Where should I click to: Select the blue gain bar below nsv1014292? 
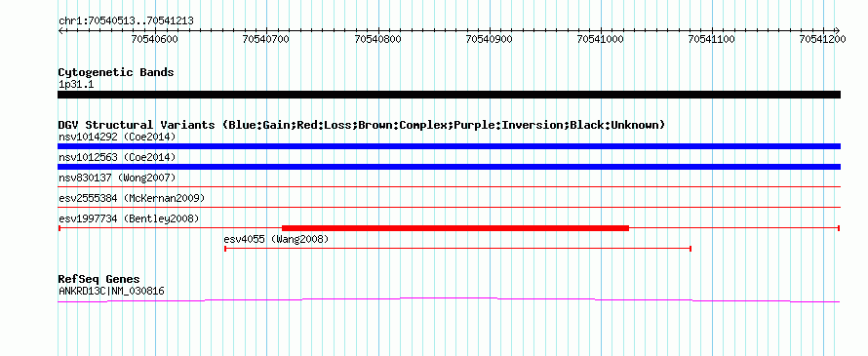tap(449, 146)
